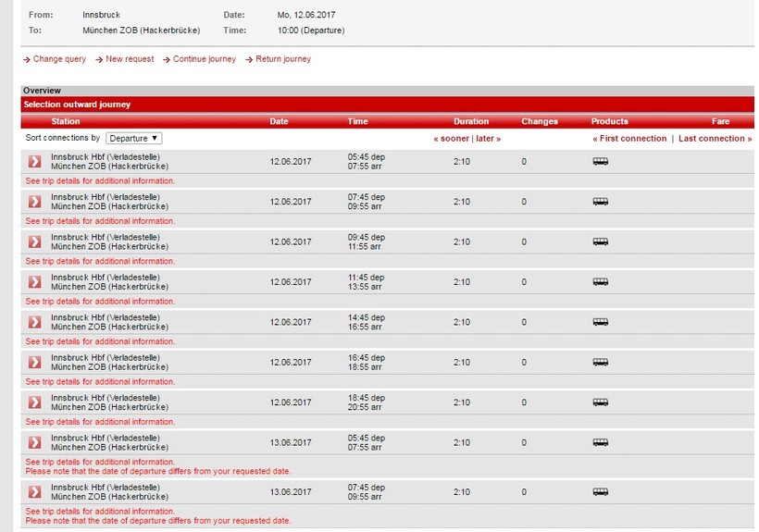Click bus icon for the 05:45 12.06.2017 connection

(x=600, y=162)
